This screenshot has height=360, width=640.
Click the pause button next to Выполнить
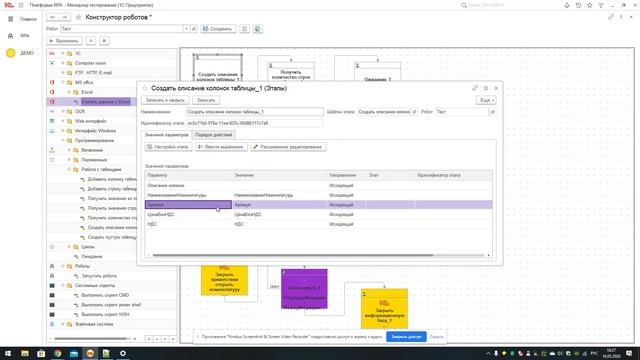point(91,41)
